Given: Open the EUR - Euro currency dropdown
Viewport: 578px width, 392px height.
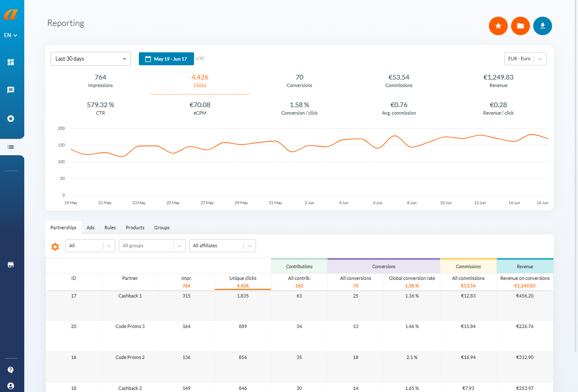Looking at the screenshot, I should pos(525,59).
